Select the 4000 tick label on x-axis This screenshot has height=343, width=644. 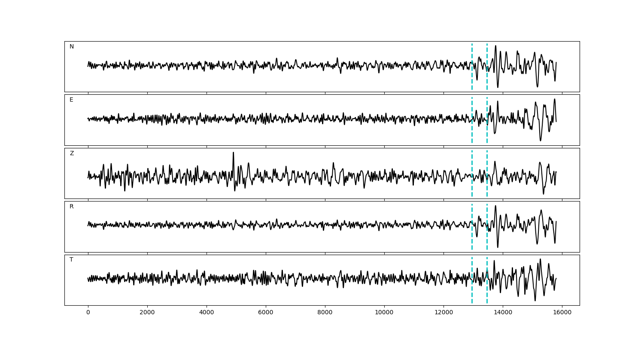tap(207, 313)
